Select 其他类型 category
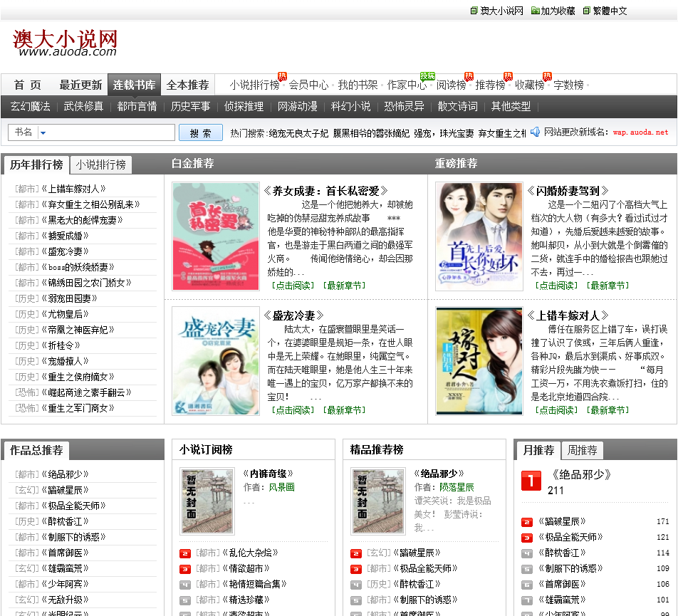The width and height of the screenshot is (678, 616). tap(511, 106)
